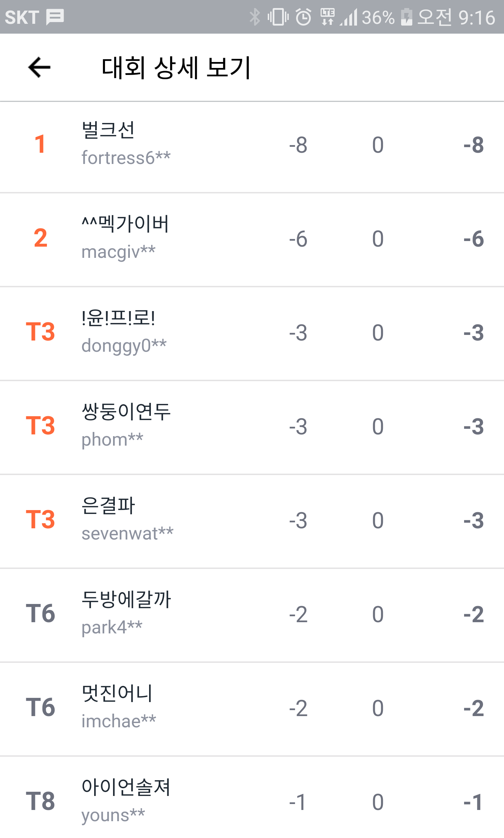The image size is (504, 838).
Task: Tap the vibrate mode icon
Action: pos(278,17)
